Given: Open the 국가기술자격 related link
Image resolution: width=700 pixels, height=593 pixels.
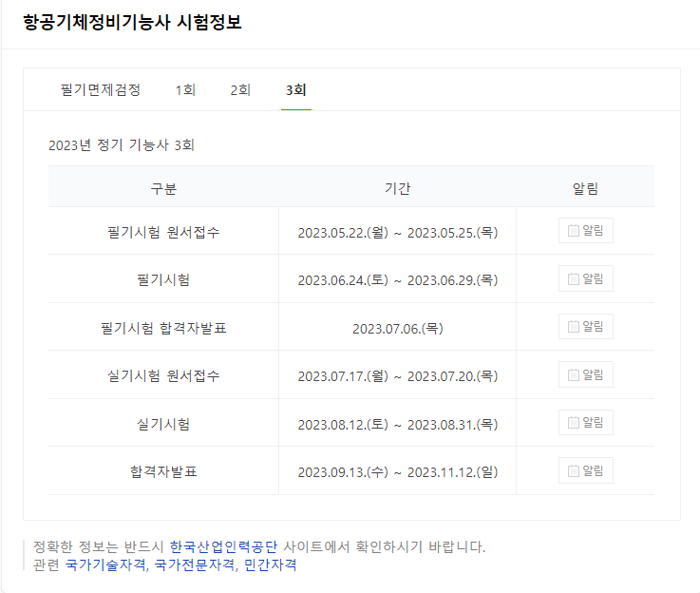Looking at the screenshot, I should [x=105, y=564].
